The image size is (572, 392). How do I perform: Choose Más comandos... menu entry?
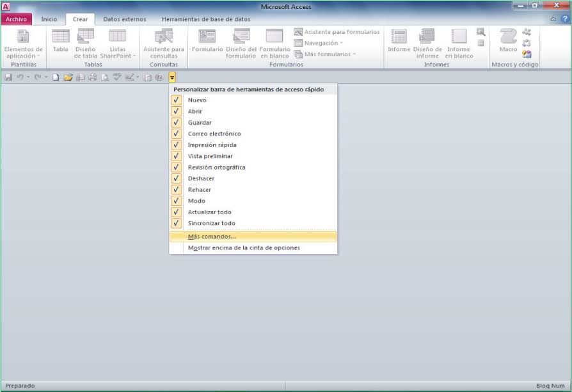[x=253, y=237]
